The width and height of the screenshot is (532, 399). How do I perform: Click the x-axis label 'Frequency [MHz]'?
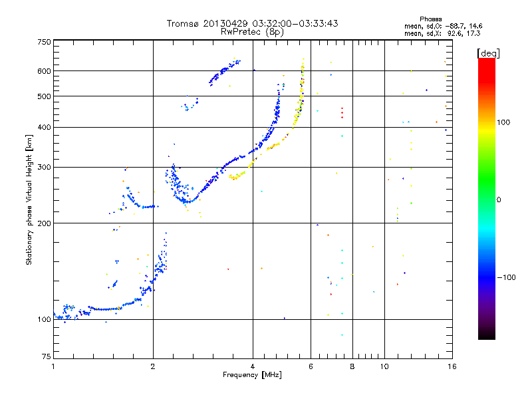point(252,375)
